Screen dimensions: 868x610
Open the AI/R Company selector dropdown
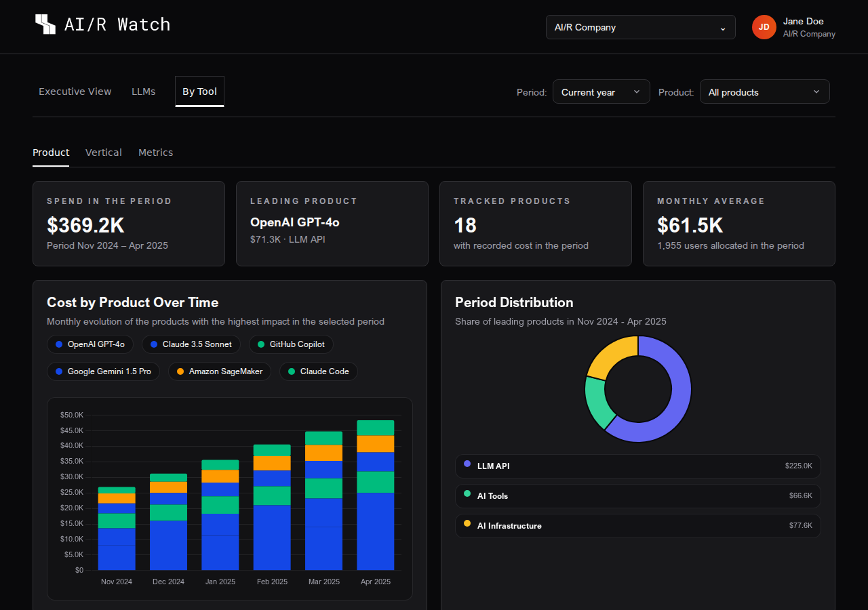tap(641, 27)
